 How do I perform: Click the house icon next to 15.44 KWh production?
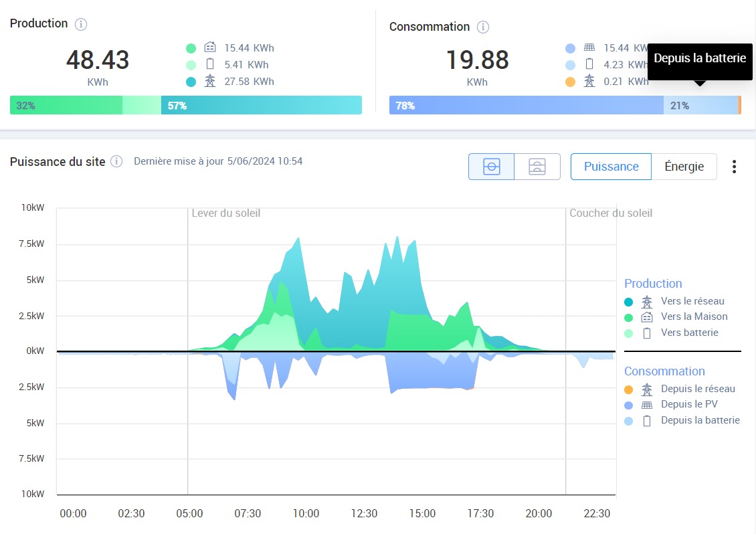point(210,48)
